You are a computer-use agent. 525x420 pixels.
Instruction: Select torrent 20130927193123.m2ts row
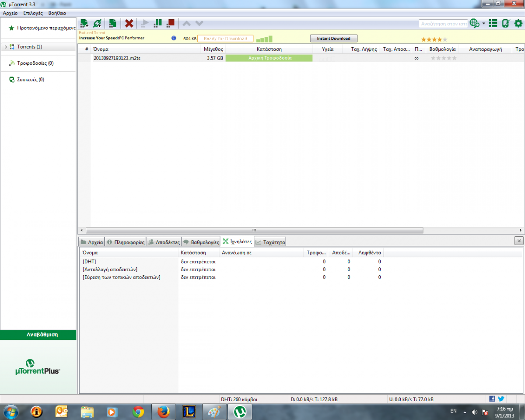tap(301, 58)
